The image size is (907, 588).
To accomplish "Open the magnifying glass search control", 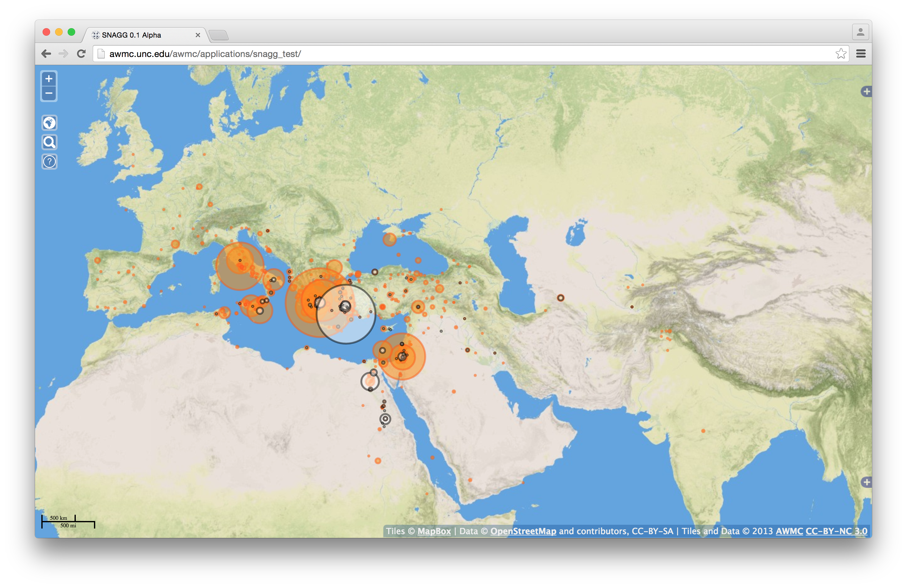I will click(49, 142).
